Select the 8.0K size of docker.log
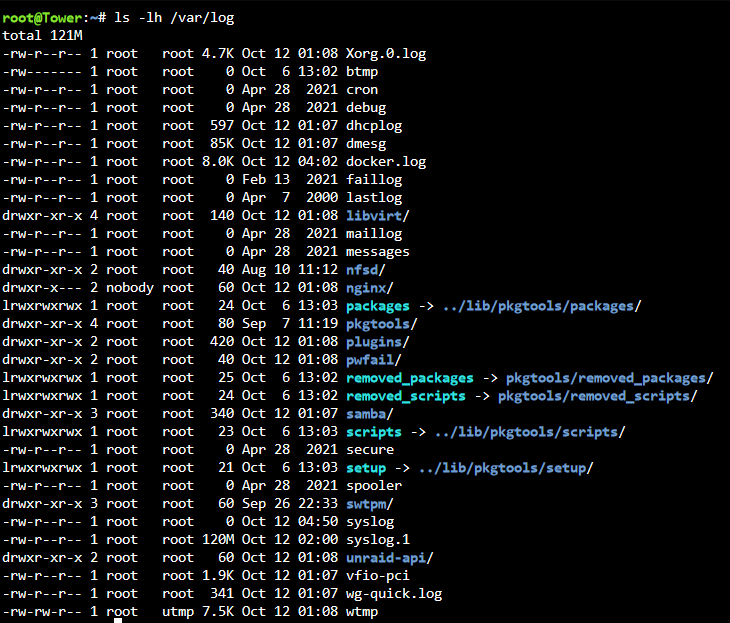Image resolution: width=730 pixels, height=623 pixels. [x=218, y=162]
